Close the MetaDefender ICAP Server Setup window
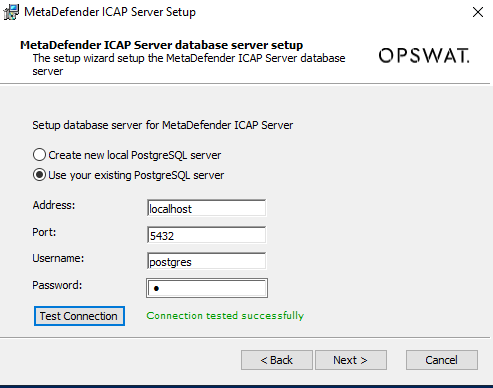493x388 pixels. (478, 12)
